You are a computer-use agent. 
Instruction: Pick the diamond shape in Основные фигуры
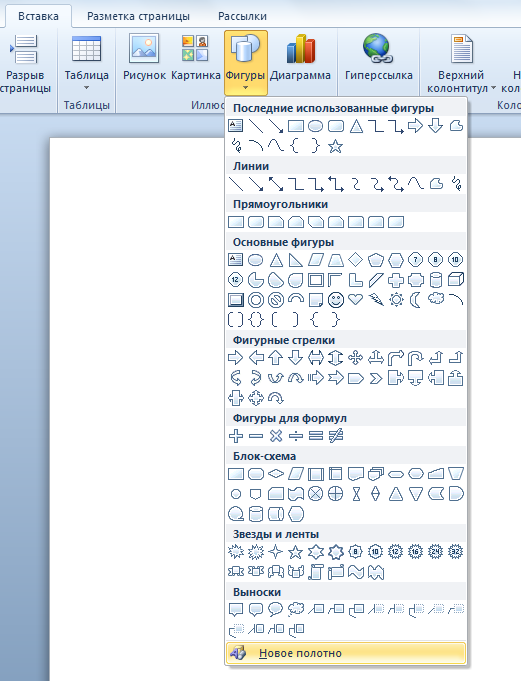(x=356, y=260)
